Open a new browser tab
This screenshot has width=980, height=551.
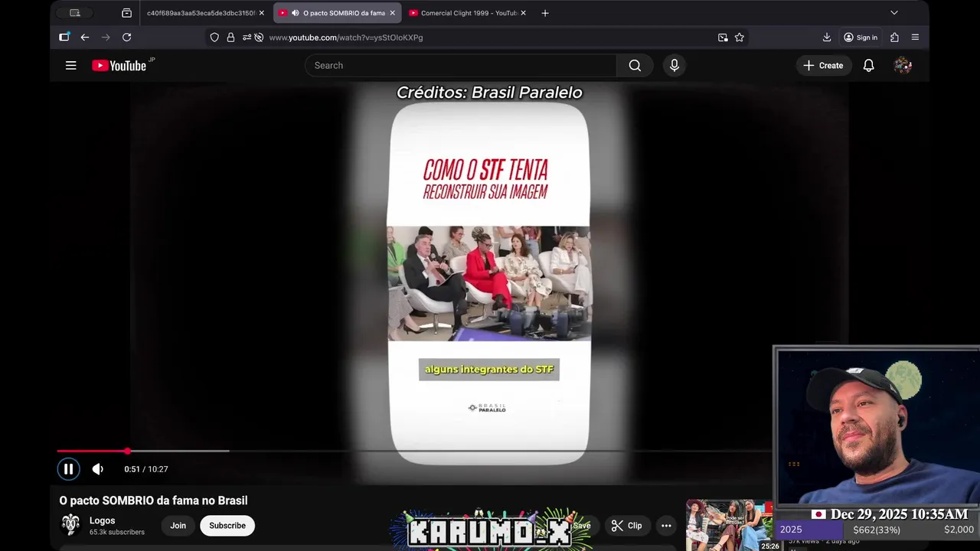[x=545, y=13]
